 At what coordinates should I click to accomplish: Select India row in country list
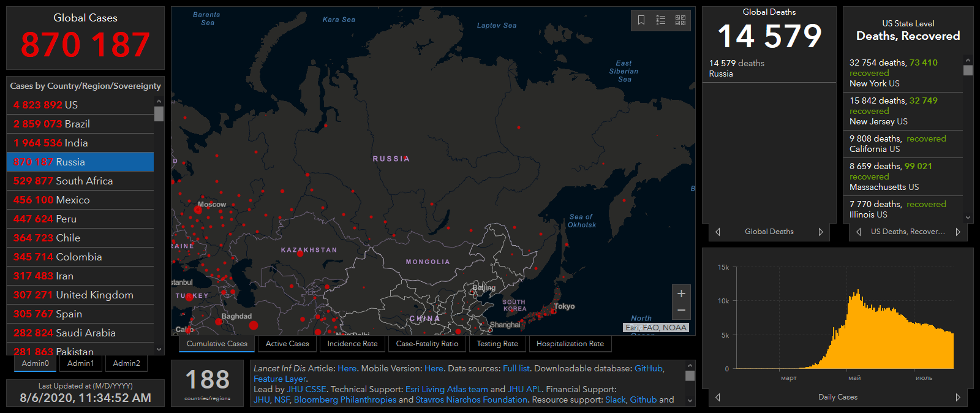80,143
